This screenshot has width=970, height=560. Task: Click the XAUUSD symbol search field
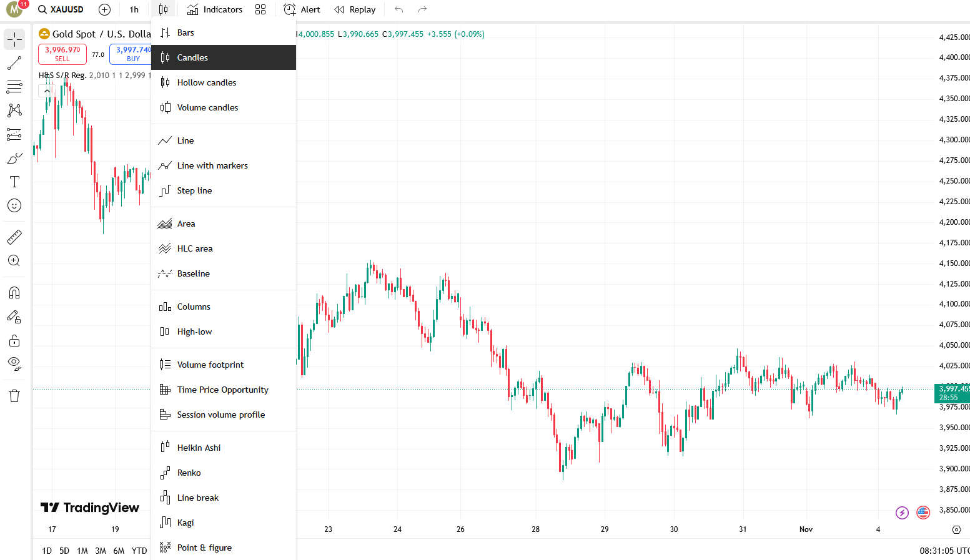61,9
